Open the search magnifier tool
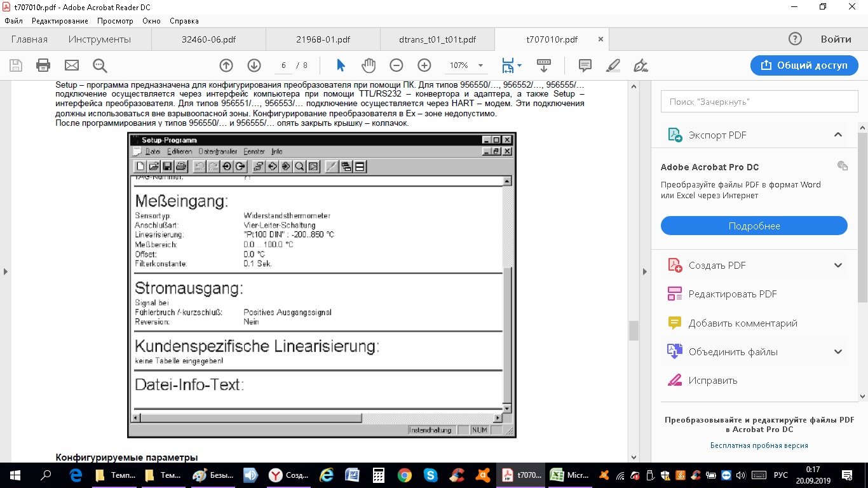Viewport: 868px width, 488px height. 100,65
